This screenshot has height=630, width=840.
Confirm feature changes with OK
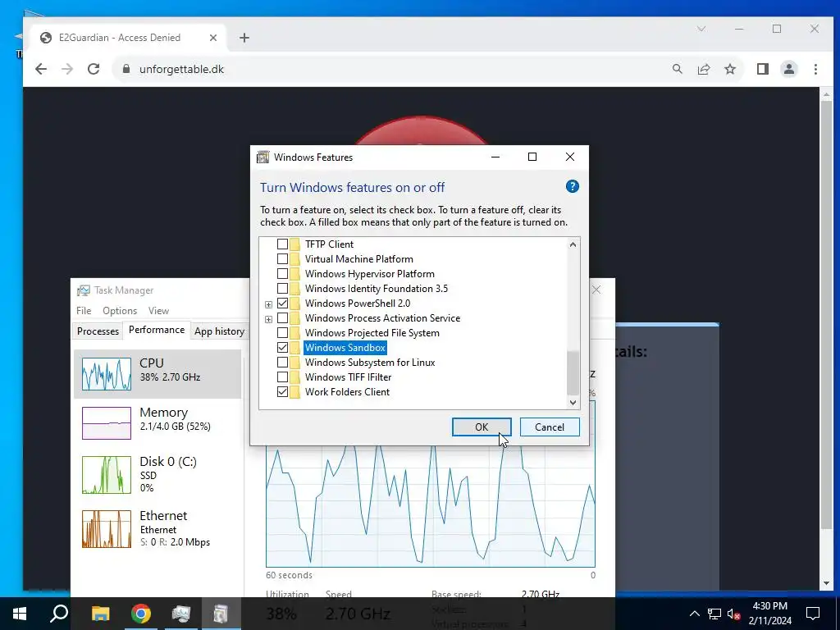pos(482,427)
